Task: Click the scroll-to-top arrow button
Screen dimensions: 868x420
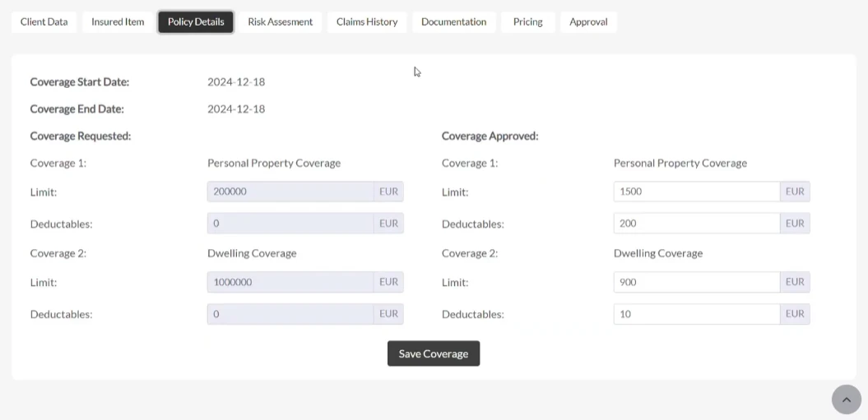Action: 847,399
